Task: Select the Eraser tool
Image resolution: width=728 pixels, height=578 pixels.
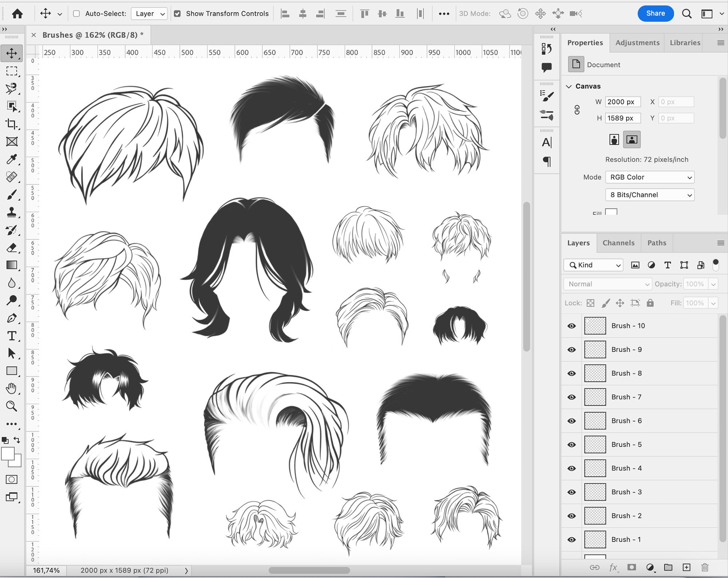Action: 12,248
